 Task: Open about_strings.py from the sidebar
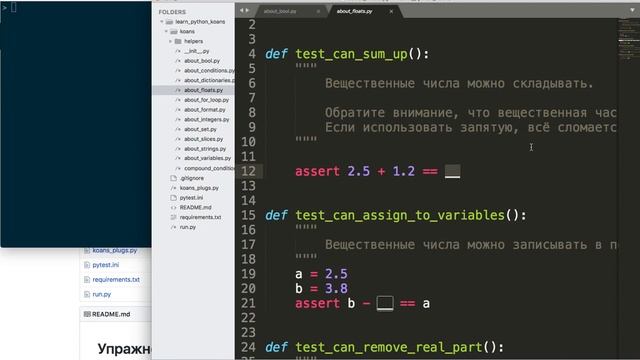[x=205, y=149]
